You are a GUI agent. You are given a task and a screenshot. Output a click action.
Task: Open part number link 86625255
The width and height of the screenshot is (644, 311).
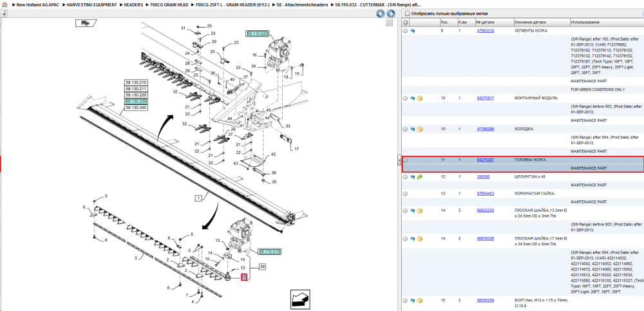point(485,211)
